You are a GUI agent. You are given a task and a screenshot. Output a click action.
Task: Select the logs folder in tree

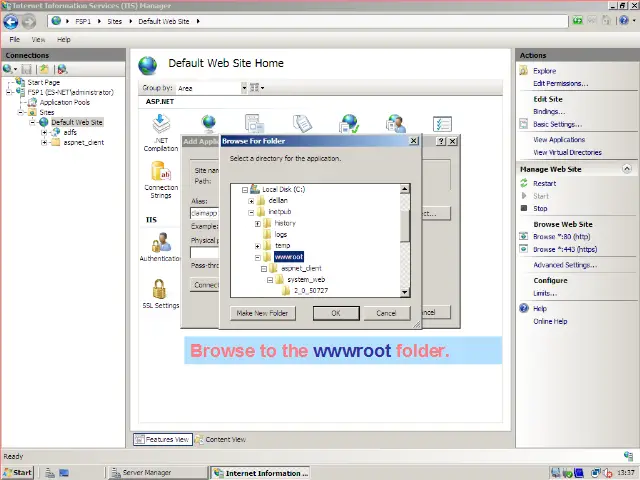(281, 234)
